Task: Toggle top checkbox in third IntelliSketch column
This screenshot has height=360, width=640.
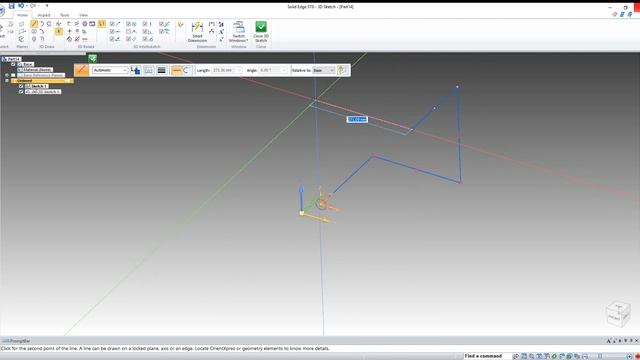Action: point(144,24)
